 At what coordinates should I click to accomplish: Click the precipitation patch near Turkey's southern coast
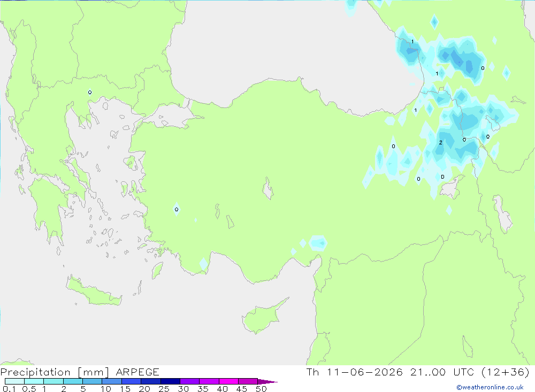click(x=318, y=243)
